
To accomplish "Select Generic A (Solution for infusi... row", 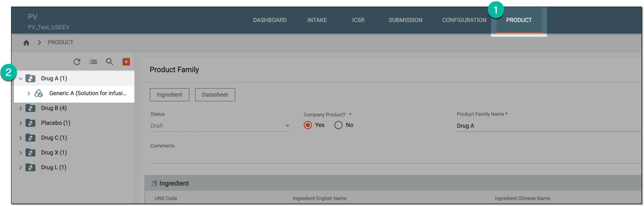I will tap(74, 93).
